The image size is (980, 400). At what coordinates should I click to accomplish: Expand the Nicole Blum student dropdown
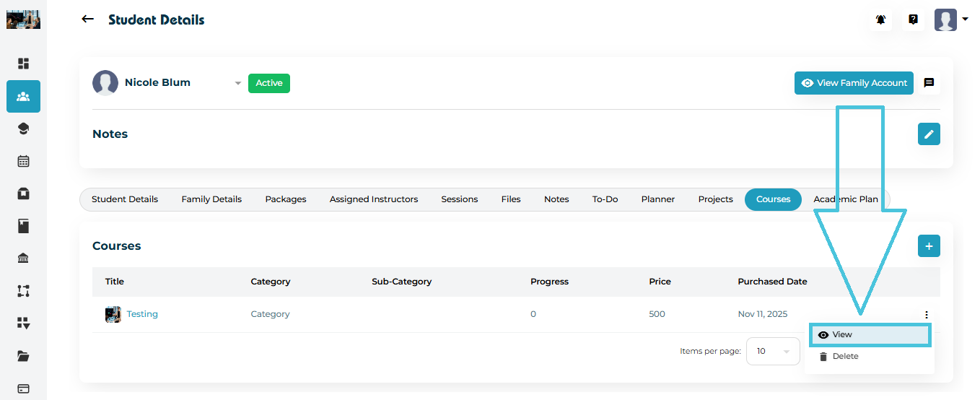[x=237, y=84]
